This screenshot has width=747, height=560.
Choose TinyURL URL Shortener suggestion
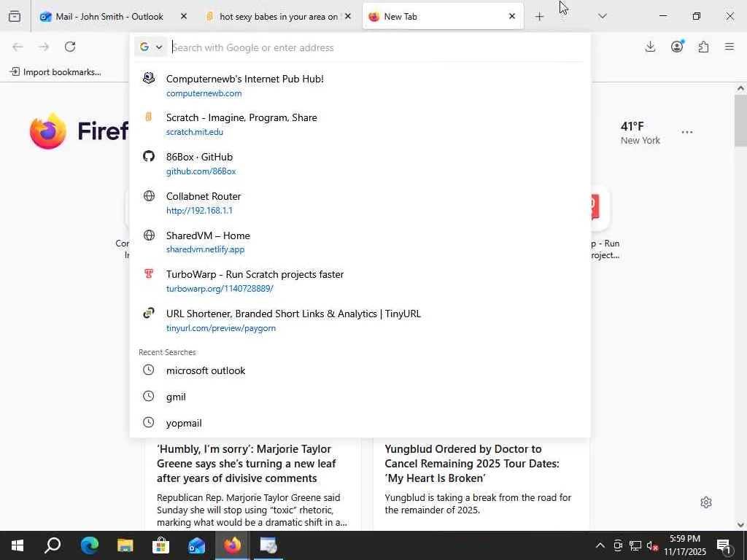pos(360,321)
